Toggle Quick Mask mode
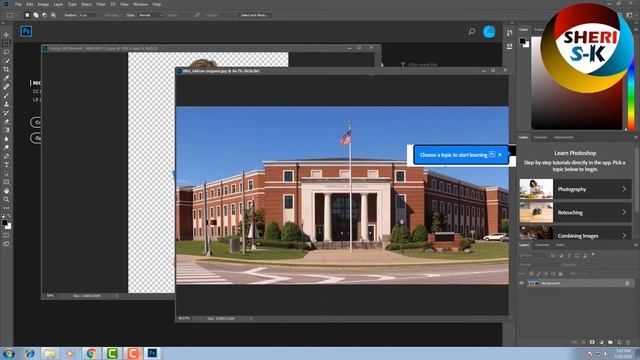This screenshot has height=360, width=640. (x=6, y=236)
